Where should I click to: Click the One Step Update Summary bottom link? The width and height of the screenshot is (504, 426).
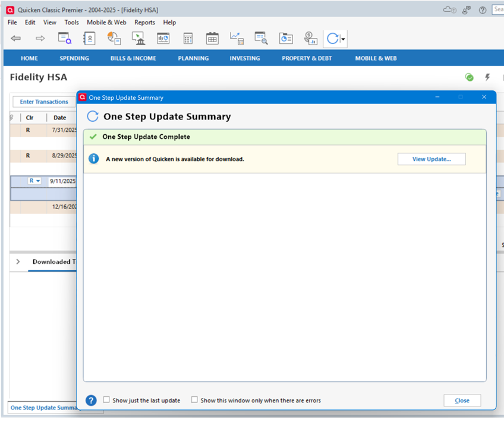click(x=44, y=408)
